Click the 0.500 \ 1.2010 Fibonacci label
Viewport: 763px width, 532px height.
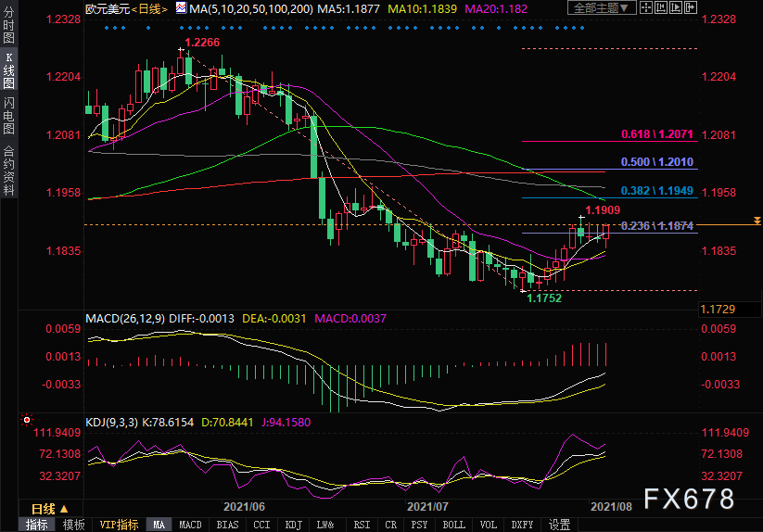(657, 162)
